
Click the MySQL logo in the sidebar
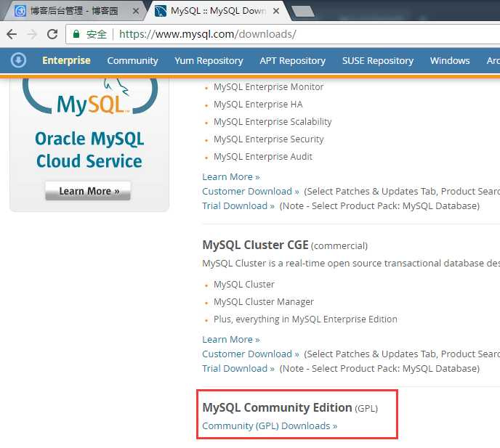(x=90, y=97)
